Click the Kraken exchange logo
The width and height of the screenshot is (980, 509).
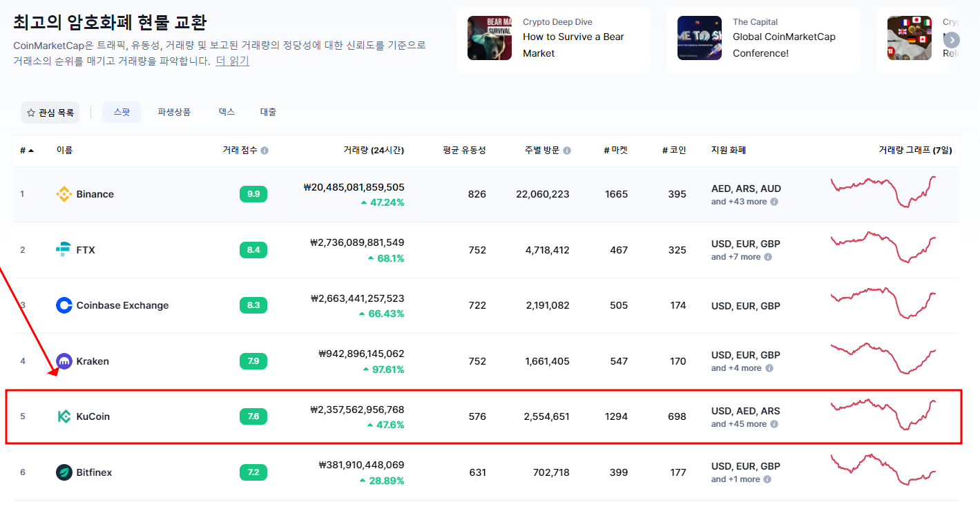[x=64, y=361]
